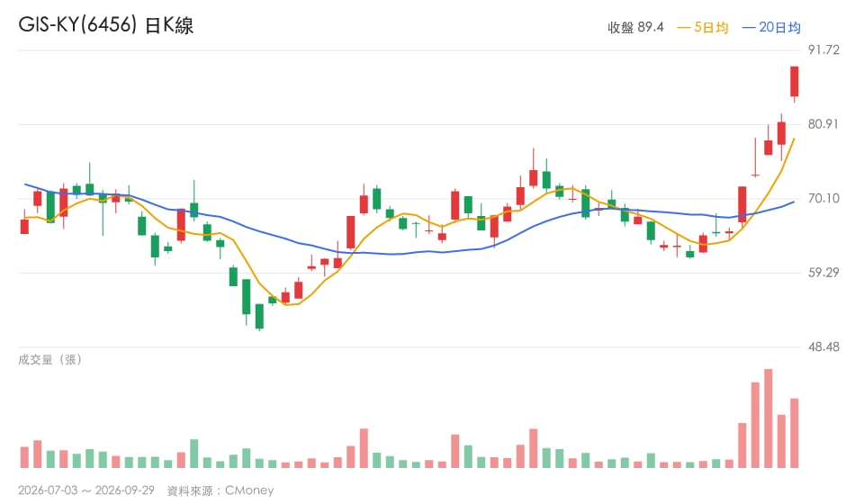Image resolution: width=864 pixels, height=504 pixels.
Task: Click the 70.10 price axis label
Action: (823, 198)
